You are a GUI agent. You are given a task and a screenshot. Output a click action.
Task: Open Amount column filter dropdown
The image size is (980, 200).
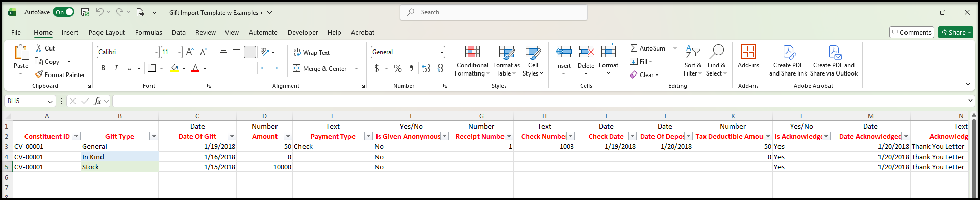pos(288,136)
